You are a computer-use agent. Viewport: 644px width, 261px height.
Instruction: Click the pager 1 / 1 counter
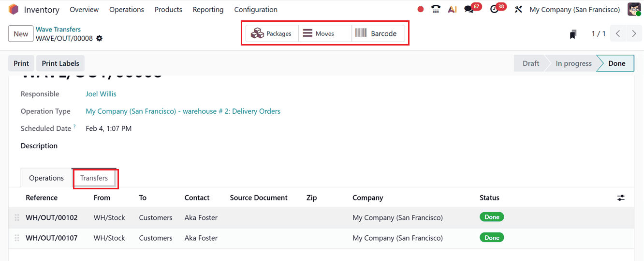click(599, 34)
